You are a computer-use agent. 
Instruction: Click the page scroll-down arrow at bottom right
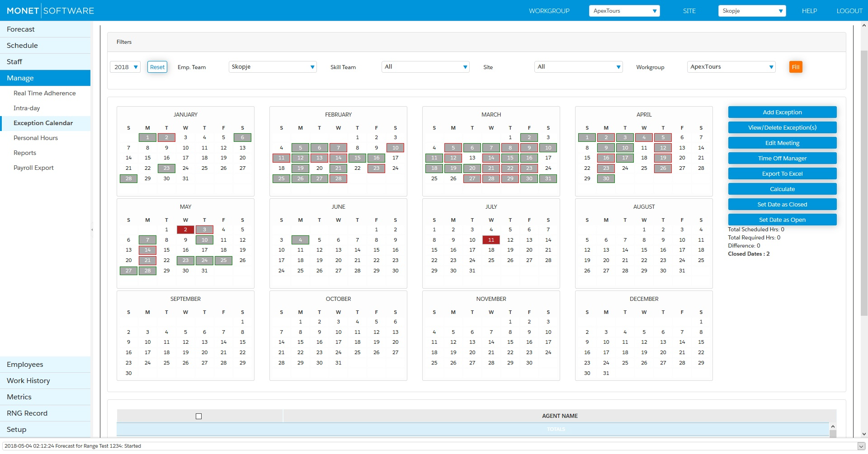click(x=864, y=434)
